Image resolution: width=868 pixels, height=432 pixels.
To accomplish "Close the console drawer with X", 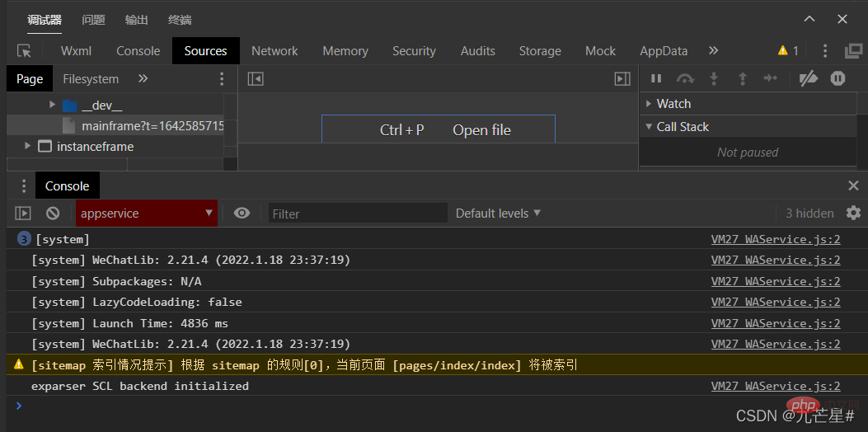I will pyautogui.click(x=854, y=186).
